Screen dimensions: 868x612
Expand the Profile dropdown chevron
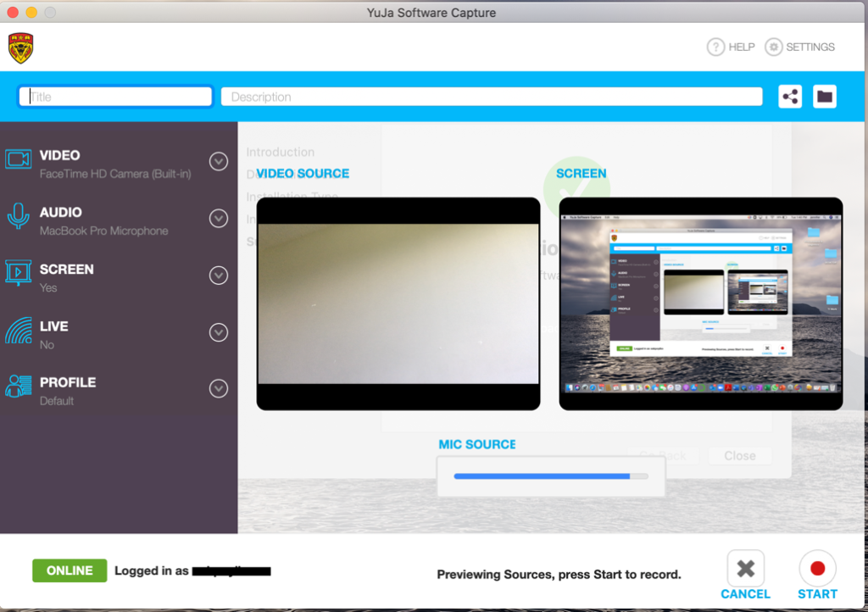pos(219,389)
